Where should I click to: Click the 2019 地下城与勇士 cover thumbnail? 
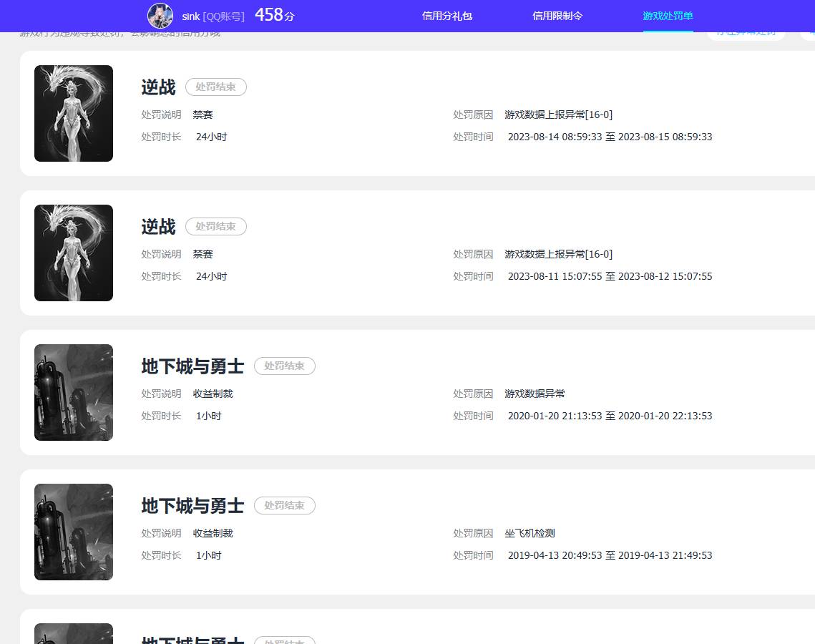tap(74, 532)
